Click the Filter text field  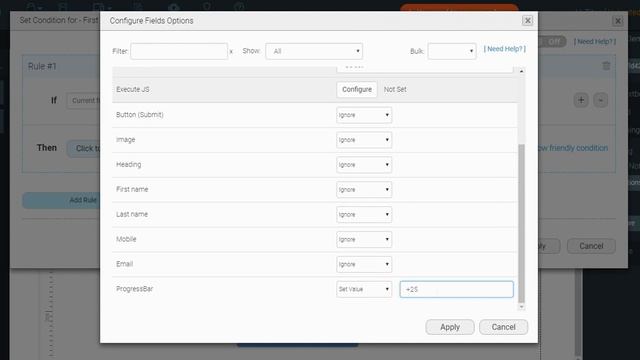179,51
